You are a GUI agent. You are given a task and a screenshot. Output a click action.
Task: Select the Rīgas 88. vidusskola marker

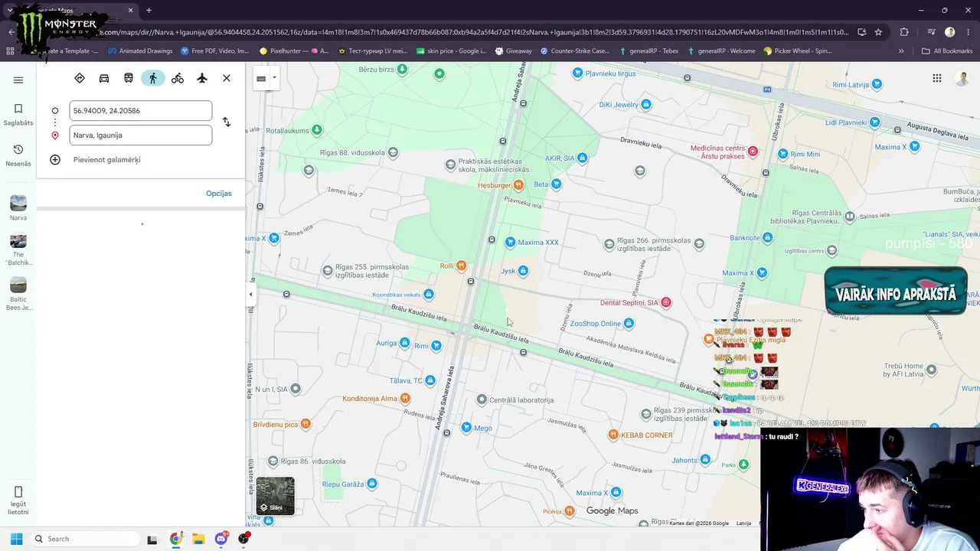point(393,152)
